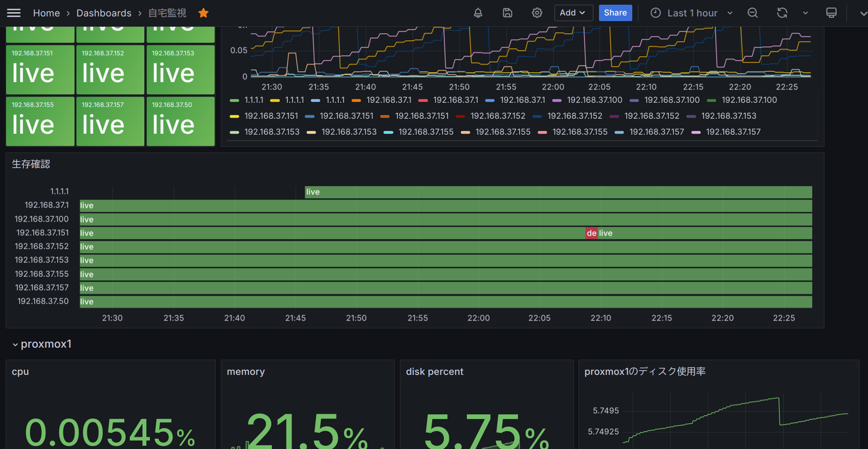Save dashboard using the floppy disk icon

pyautogui.click(x=508, y=13)
